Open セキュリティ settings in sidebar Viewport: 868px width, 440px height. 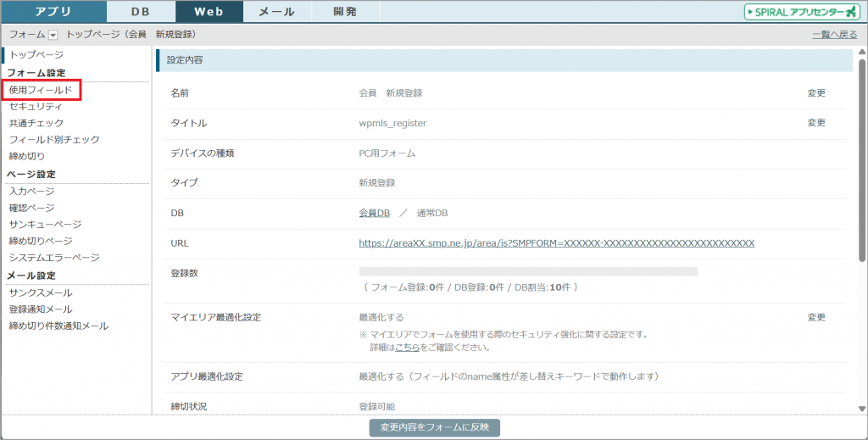(36, 107)
